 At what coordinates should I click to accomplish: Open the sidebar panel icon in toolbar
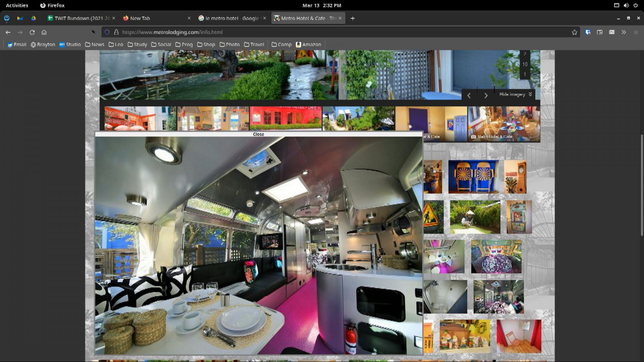(x=600, y=32)
